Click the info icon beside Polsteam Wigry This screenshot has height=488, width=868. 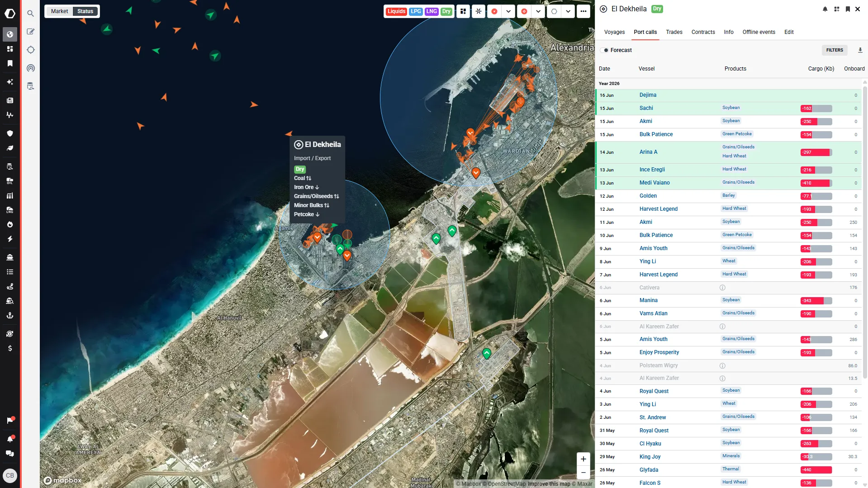coord(722,365)
